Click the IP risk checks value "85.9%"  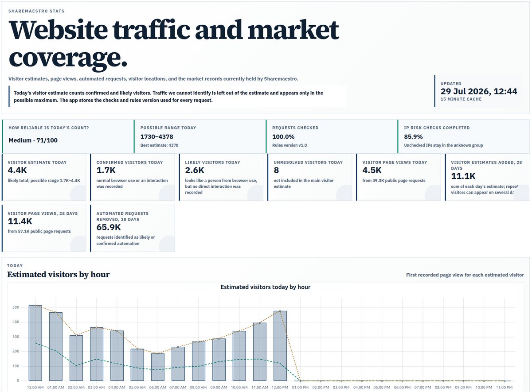pos(413,136)
